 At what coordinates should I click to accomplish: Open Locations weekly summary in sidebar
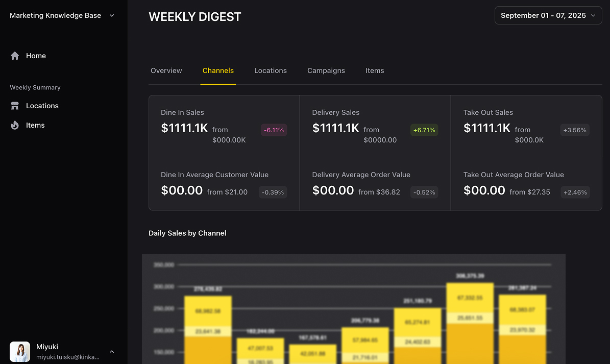click(x=42, y=106)
